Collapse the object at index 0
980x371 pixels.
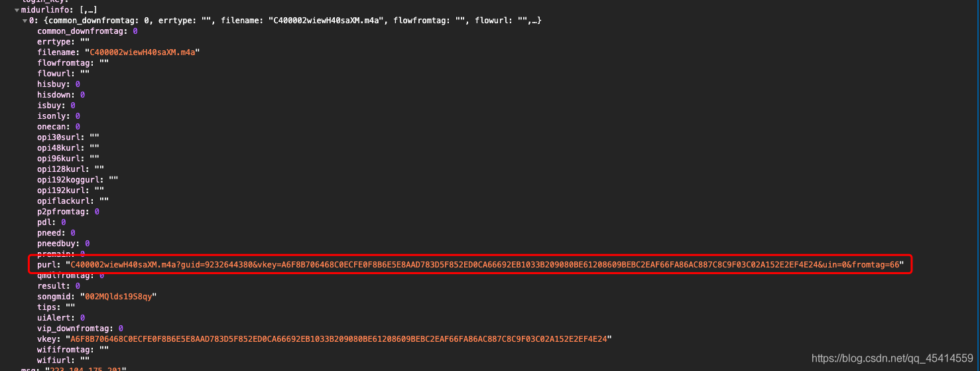point(25,21)
